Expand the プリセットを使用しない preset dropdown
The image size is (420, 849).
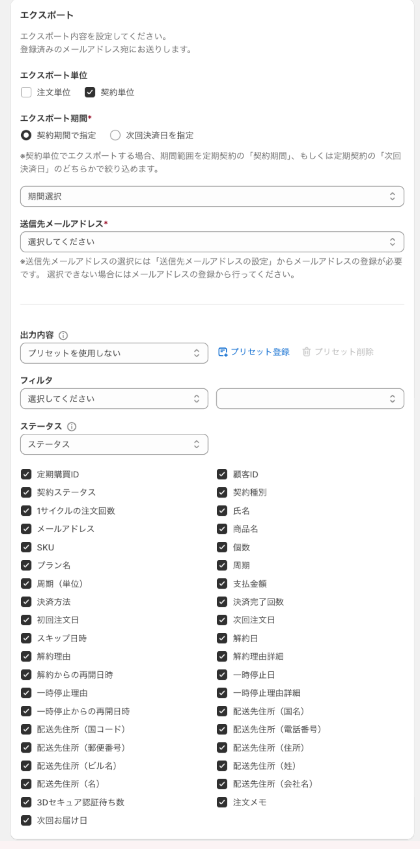(114, 353)
